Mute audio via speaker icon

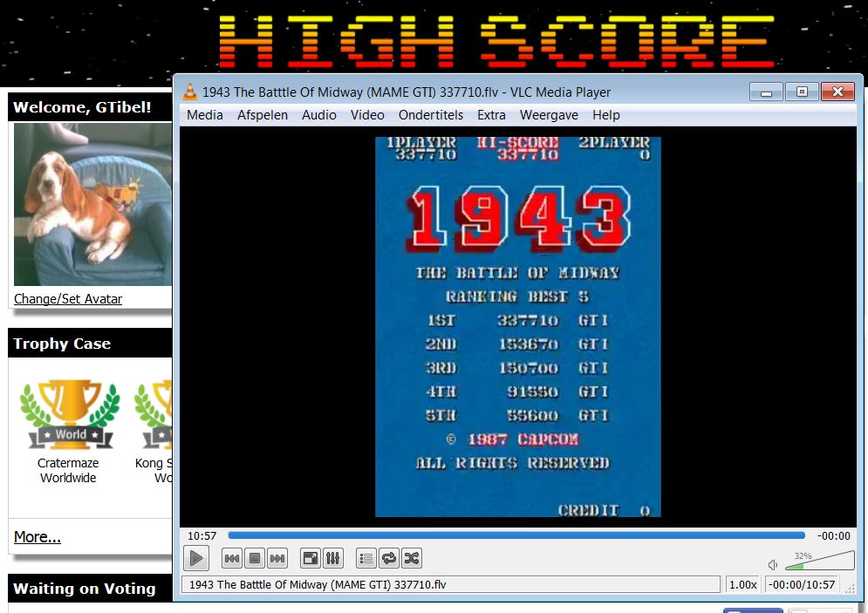pos(773,565)
